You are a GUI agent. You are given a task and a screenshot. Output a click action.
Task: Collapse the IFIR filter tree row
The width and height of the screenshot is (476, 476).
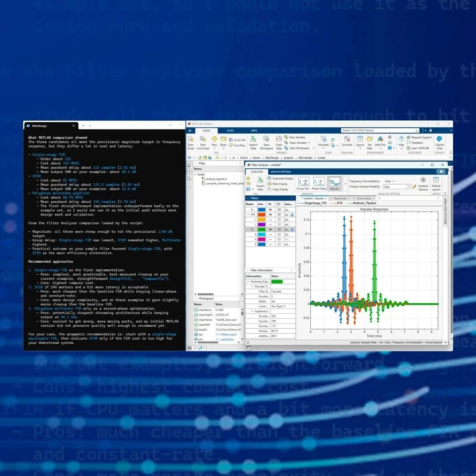[248, 215]
